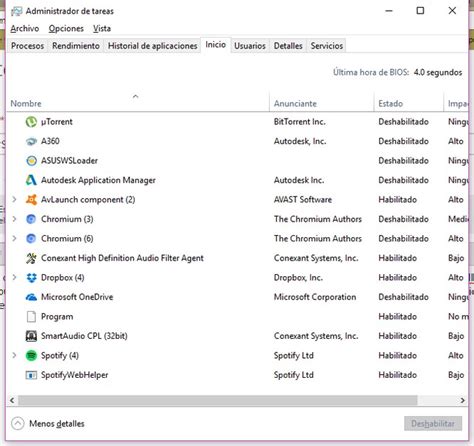Click the blank Program file icon

pyautogui.click(x=31, y=317)
